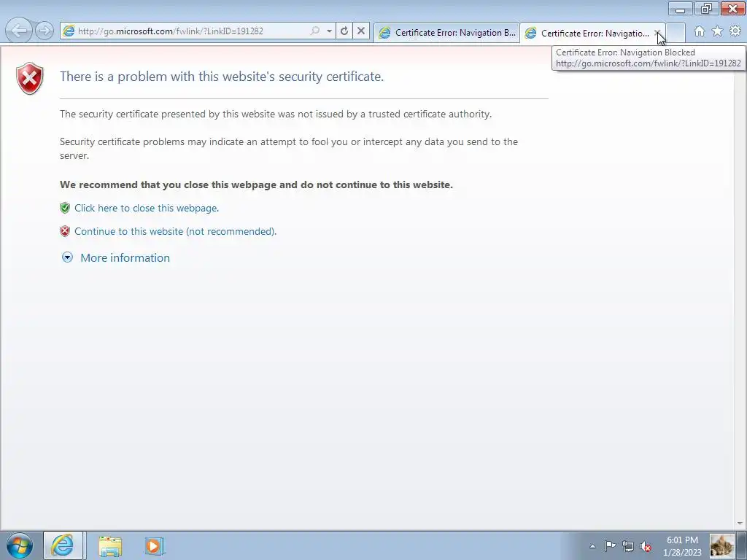Viewport: 747px width, 560px height.
Task: Expand the More information section
Action: tap(125, 257)
